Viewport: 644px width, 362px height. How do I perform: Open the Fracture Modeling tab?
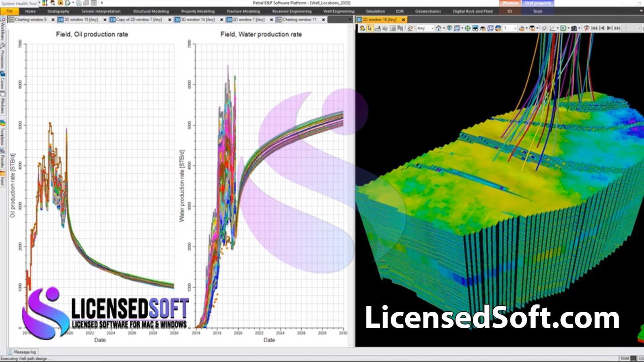tap(243, 11)
